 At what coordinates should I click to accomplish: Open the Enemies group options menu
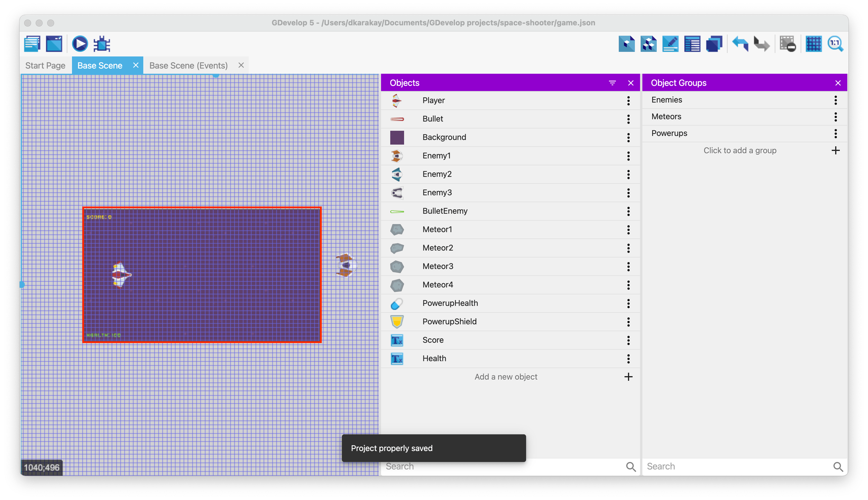point(835,100)
